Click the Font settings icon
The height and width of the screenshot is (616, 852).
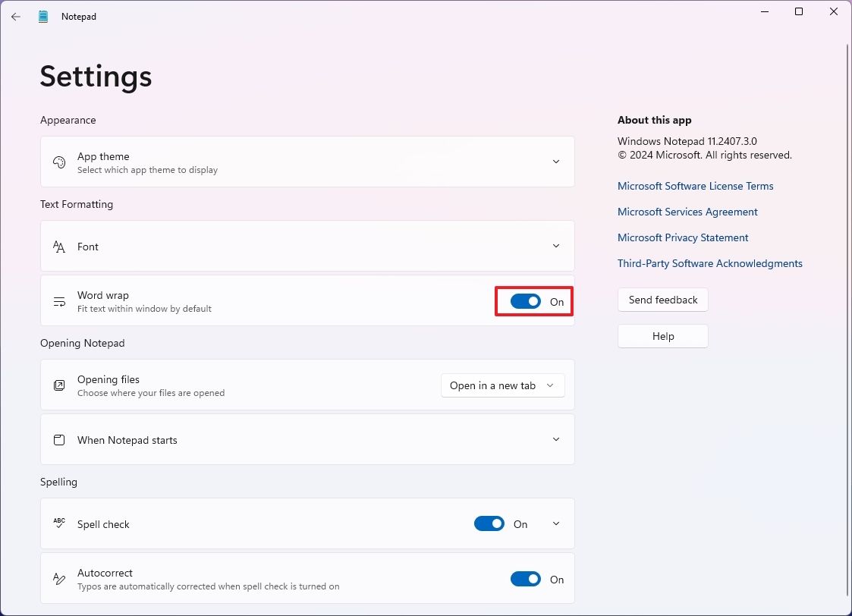tap(59, 246)
